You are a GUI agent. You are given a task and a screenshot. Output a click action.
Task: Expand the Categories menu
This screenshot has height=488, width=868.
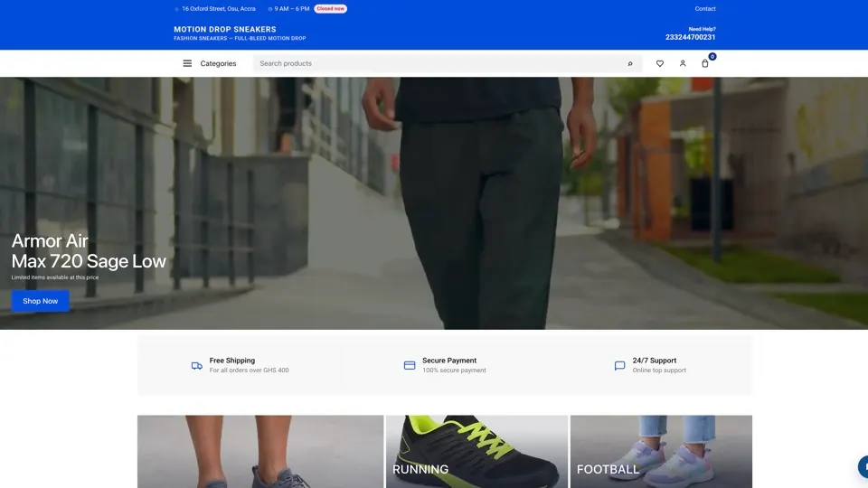pos(218,63)
